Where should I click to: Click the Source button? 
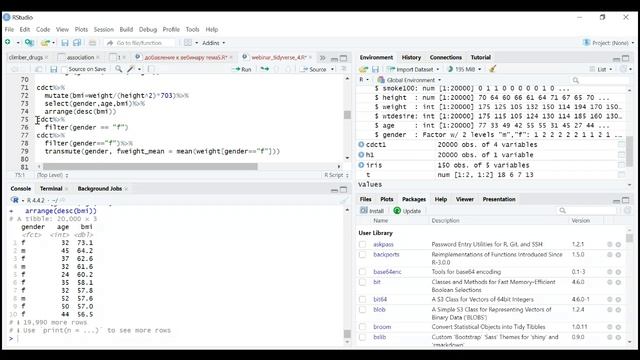pos(314,69)
